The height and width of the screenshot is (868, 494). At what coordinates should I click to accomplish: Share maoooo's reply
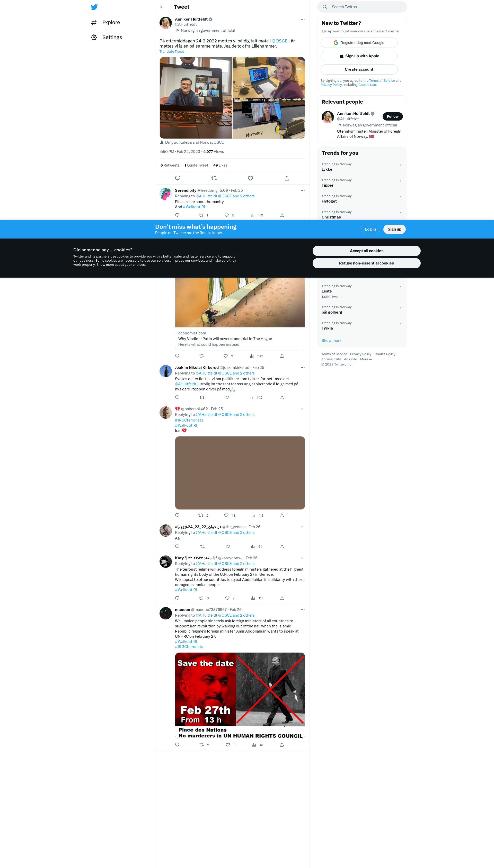(x=282, y=745)
